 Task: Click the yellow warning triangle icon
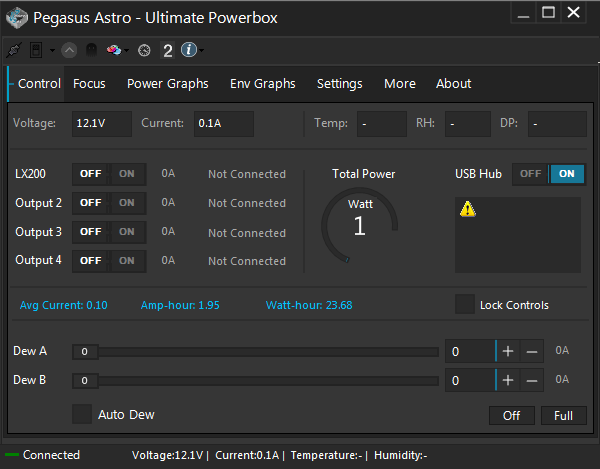click(x=468, y=209)
